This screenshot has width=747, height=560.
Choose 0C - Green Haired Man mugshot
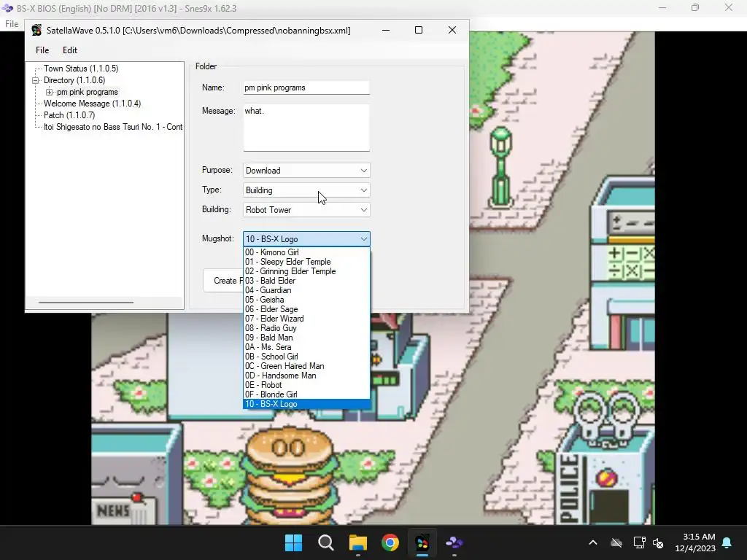coord(306,366)
